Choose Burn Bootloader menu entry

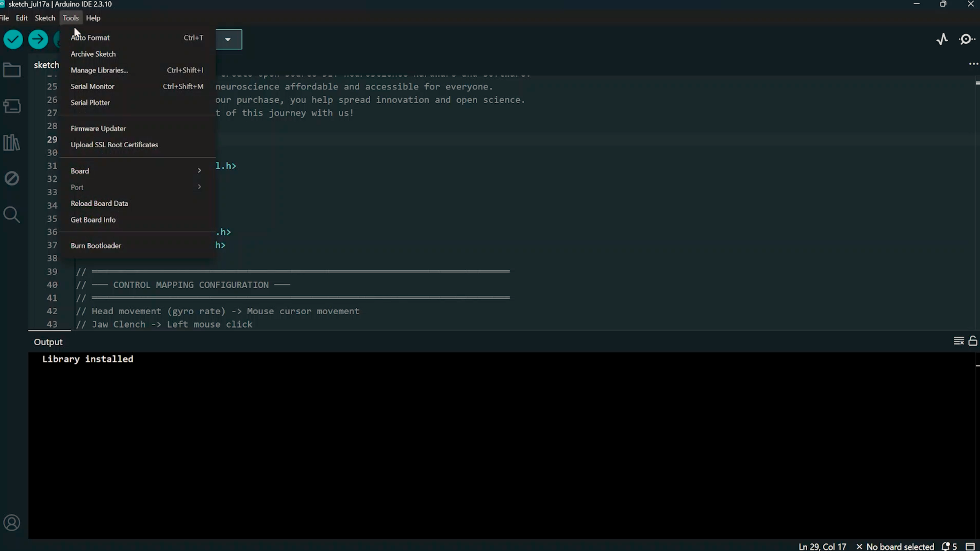[137, 246]
